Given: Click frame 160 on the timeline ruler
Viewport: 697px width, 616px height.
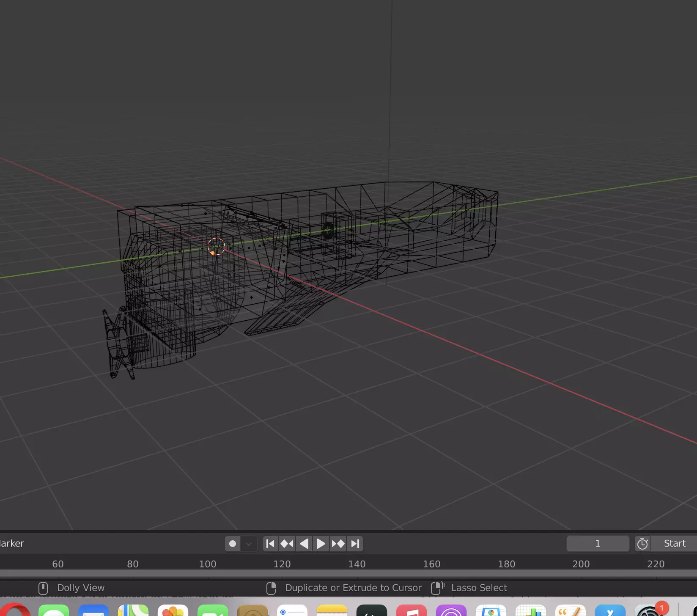Looking at the screenshot, I should [x=432, y=564].
